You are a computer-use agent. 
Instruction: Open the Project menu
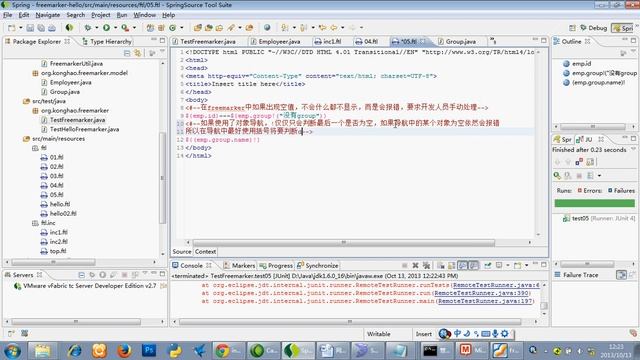coord(101,15)
